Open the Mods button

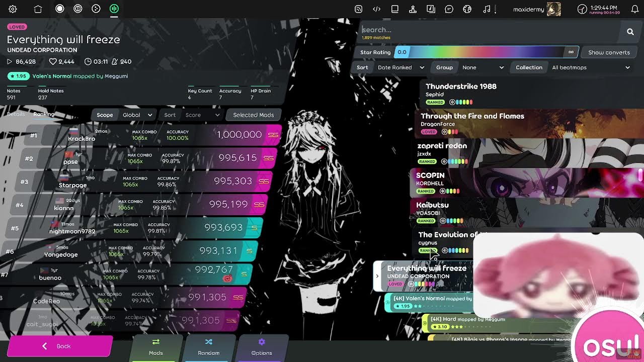155,347
